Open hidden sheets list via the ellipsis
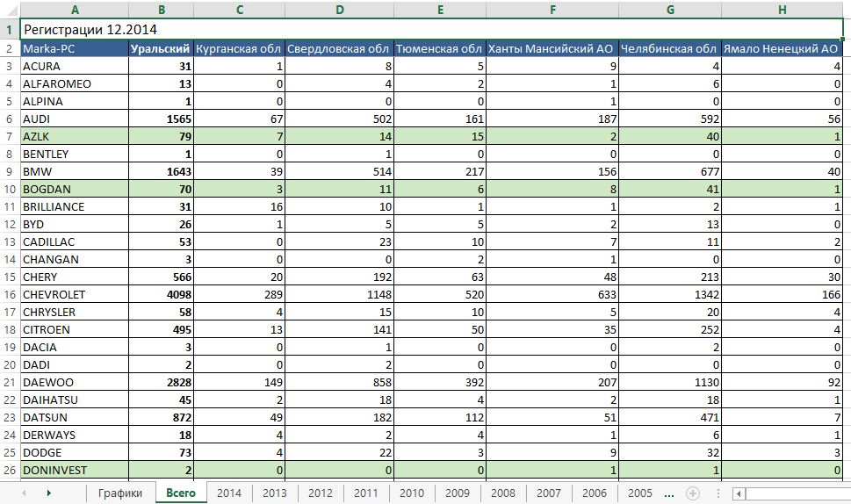The height and width of the screenshot is (504, 851). 668,493
